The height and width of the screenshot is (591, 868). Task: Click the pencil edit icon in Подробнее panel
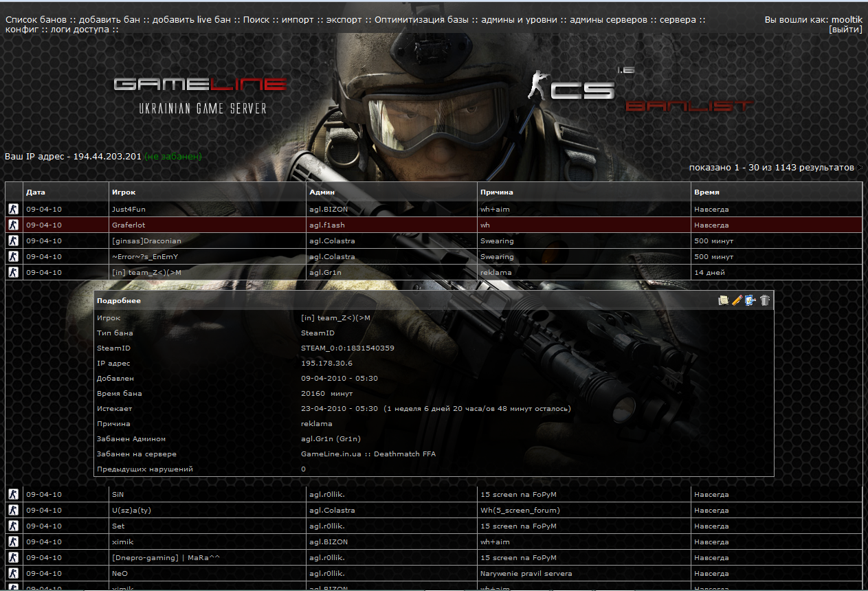(736, 300)
